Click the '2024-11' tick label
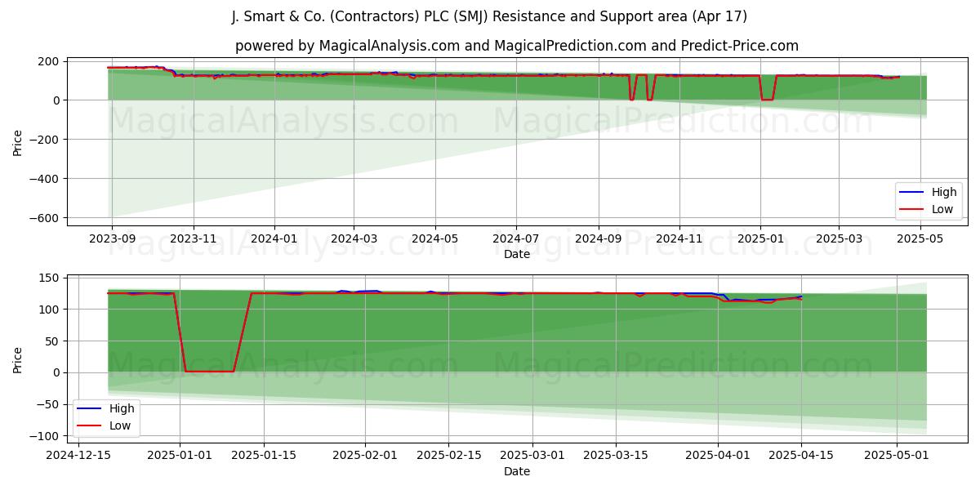This screenshot has height=490, width=980. (x=679, y=238)
